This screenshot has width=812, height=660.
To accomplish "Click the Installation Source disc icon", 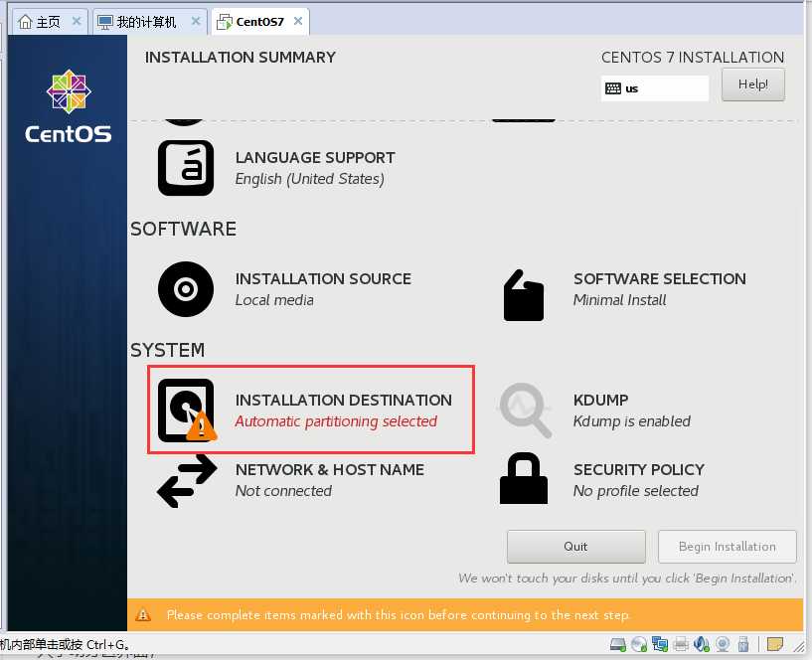I will pos(186,289).
